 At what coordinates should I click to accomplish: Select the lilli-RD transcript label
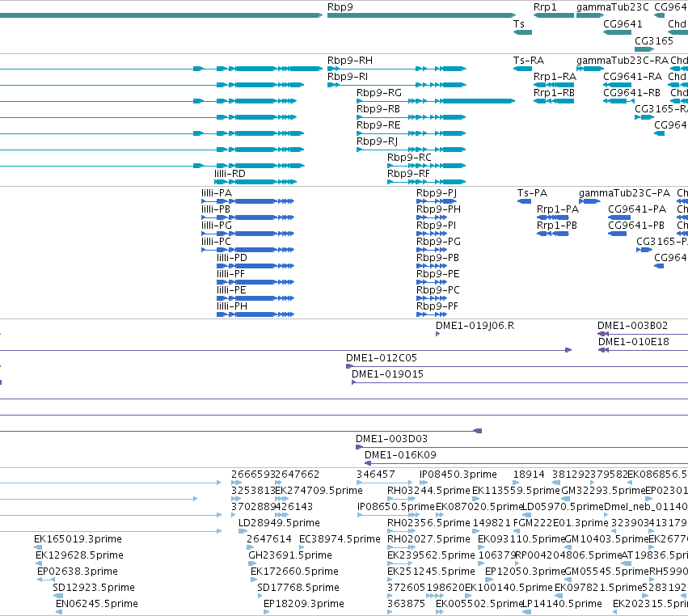[230, 174]
